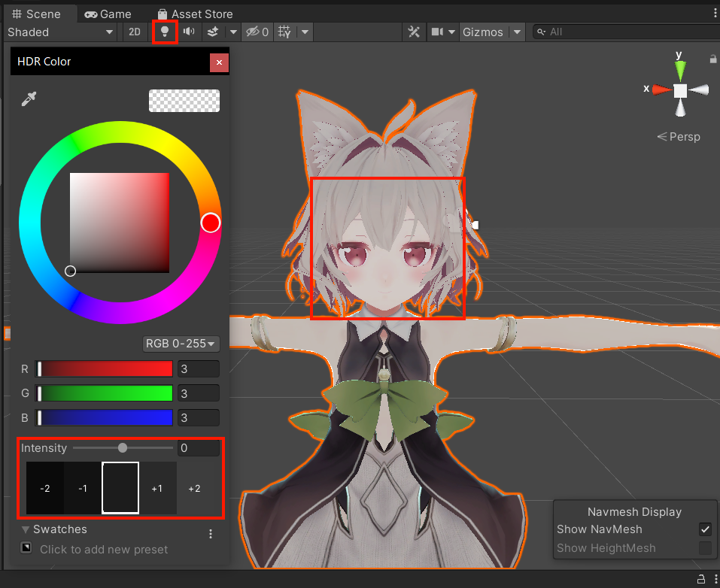
Task: Toggle Show HeightMesh checkbox
Action: coord(705,547)
